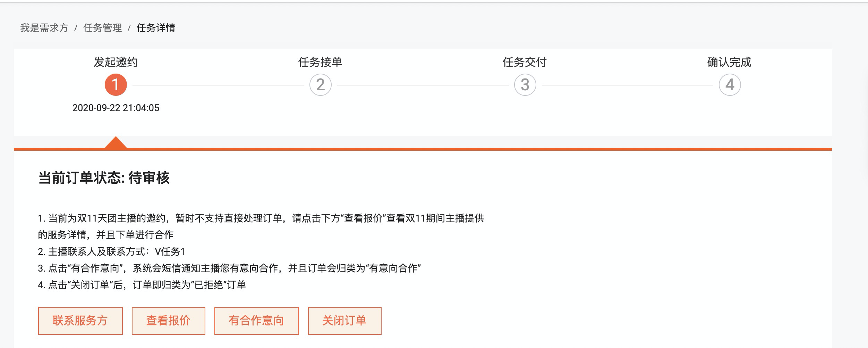The image size is (868, 348).
Task: Select the 任务接单 step label
Action: (x=321, y=62)
